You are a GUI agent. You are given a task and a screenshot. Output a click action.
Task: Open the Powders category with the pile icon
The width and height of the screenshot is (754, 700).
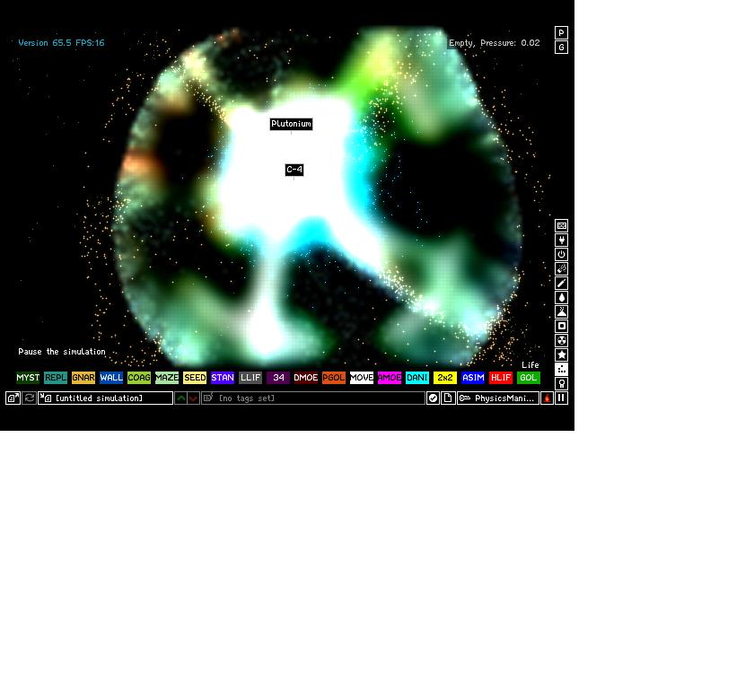pos(561,311)
